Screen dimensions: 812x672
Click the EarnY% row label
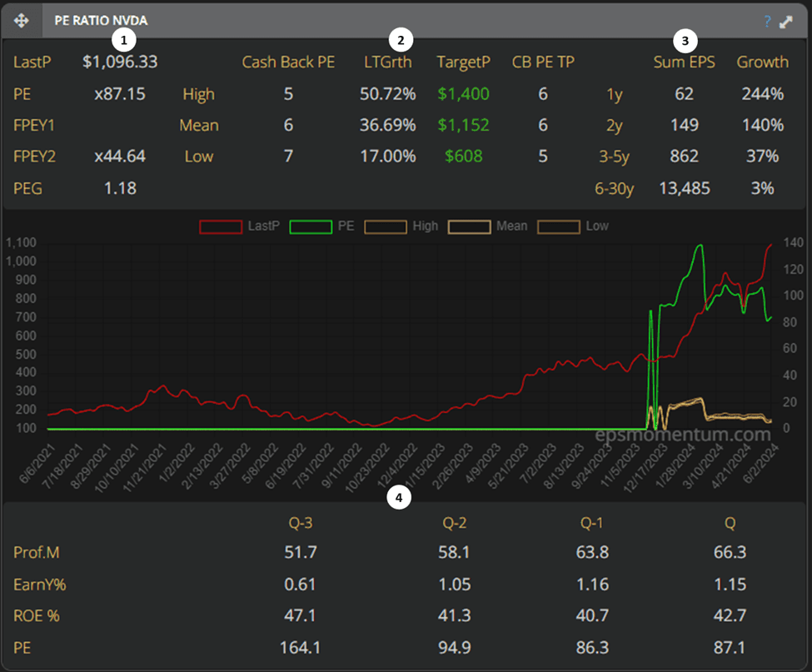(40, 585)
